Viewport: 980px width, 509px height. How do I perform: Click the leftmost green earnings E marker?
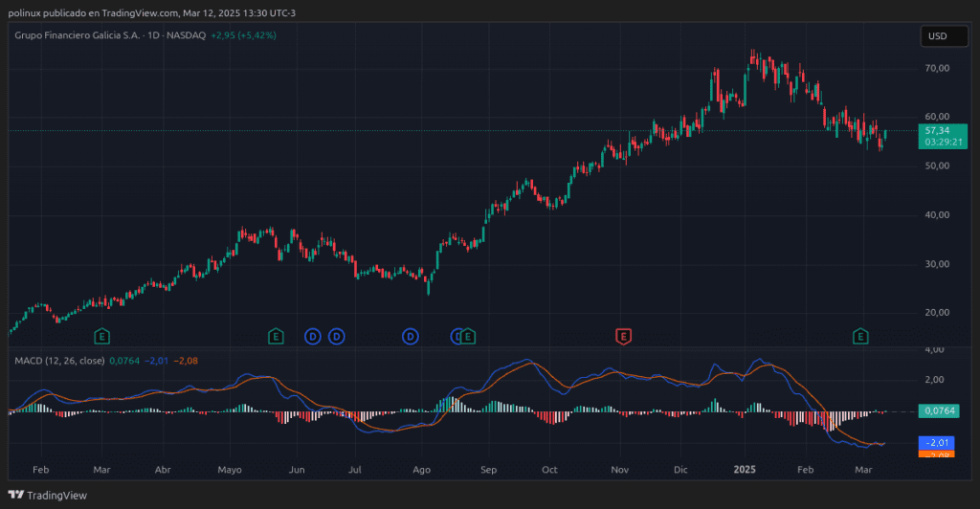(102, 336)
